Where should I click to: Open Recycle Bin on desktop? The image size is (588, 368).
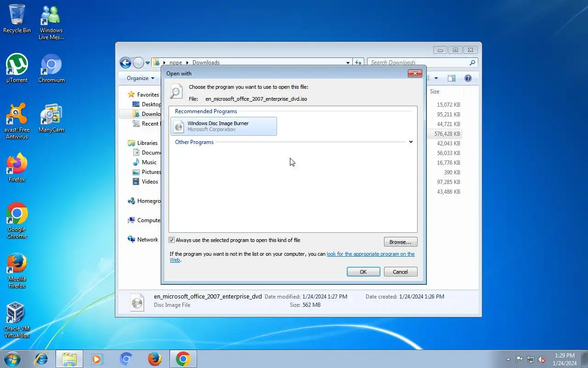pos(17,19)
